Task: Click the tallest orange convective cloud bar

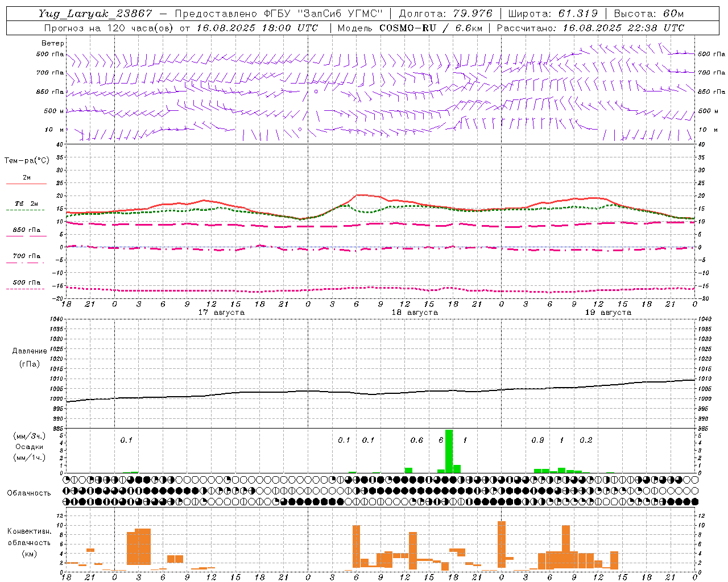Action: coord(502,544)
